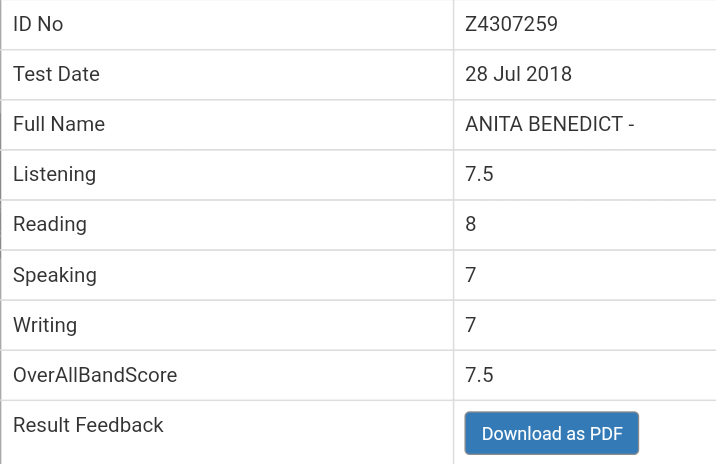Select the Speaking score 7
716x464 pixels.
click(471, 275)
